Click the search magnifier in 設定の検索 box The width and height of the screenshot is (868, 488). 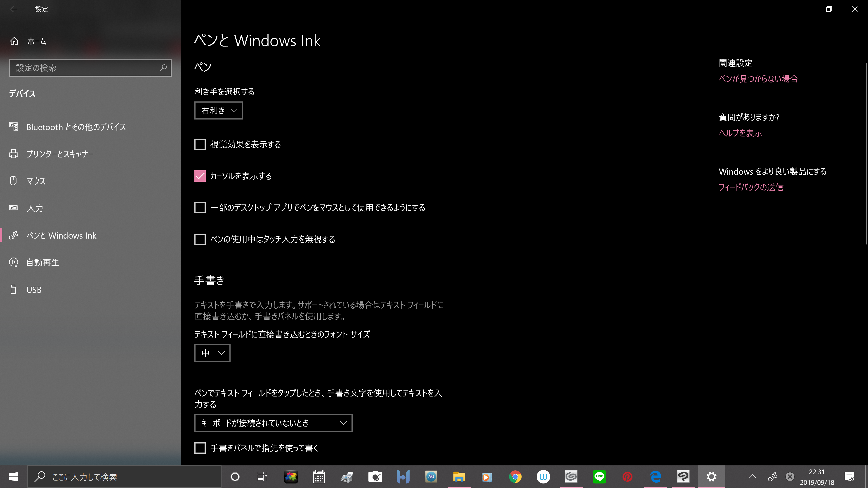(x=163, y=68)
